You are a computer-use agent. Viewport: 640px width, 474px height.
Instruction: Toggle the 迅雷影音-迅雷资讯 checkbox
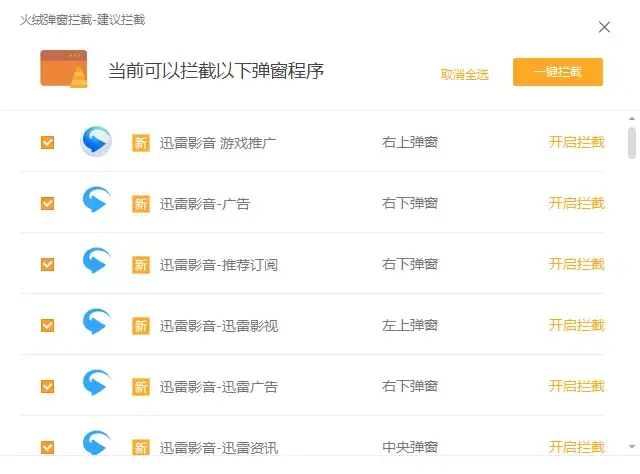coord(47,447)
